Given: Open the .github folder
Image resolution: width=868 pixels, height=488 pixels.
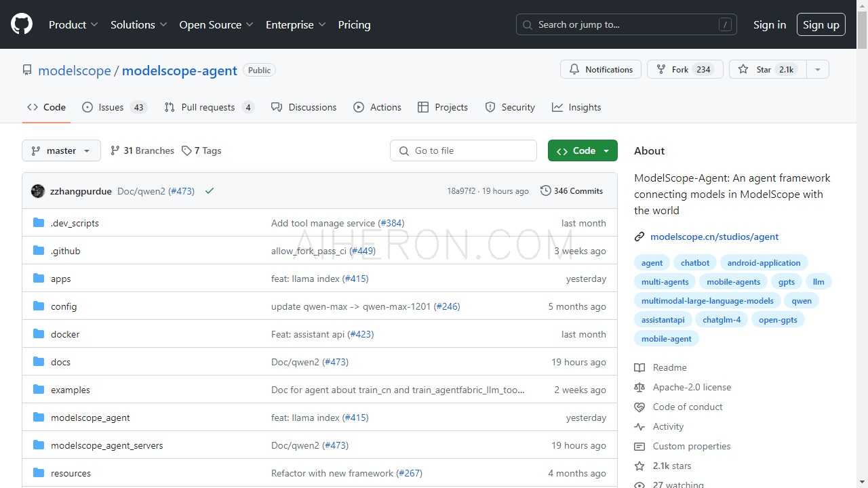Looking at the screenshot, I should coord(66,251).
